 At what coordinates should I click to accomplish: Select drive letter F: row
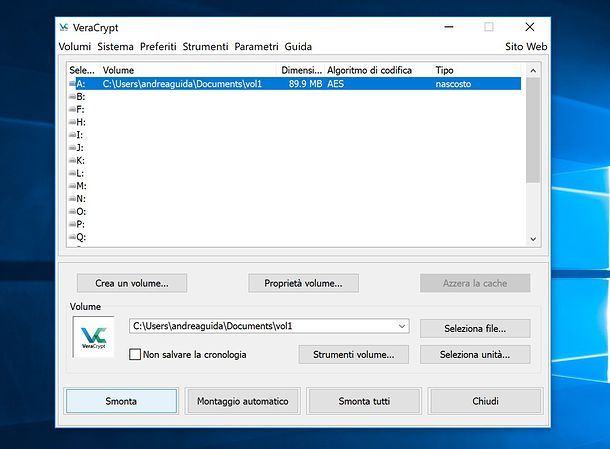[x=294, y=109]
